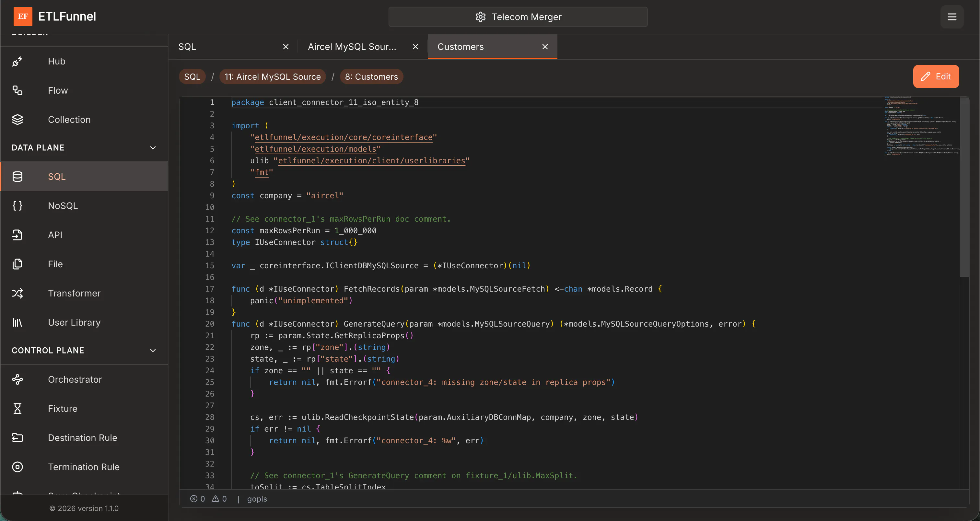
Task: Click the ETLFunnel EF logo icon
Action: (x=23, y=16)
